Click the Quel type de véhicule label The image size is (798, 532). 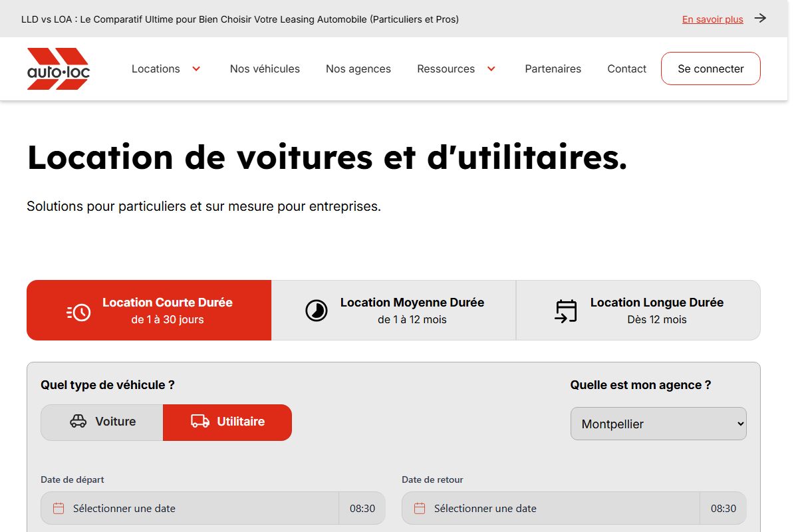(x=108, y=384)
